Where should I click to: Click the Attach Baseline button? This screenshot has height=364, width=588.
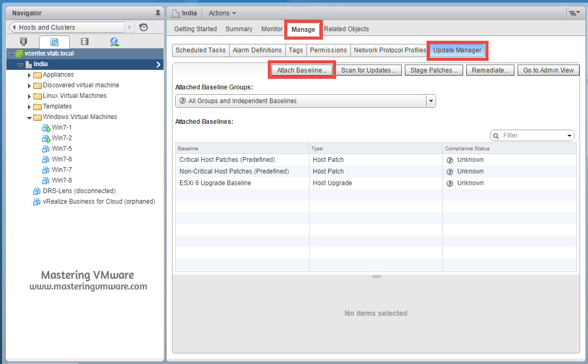click(302, 70)
